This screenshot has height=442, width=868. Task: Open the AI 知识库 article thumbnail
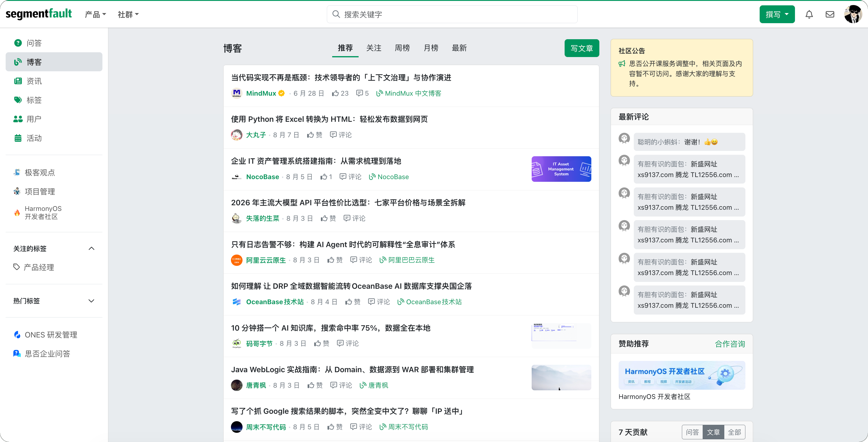coord(561,335)
